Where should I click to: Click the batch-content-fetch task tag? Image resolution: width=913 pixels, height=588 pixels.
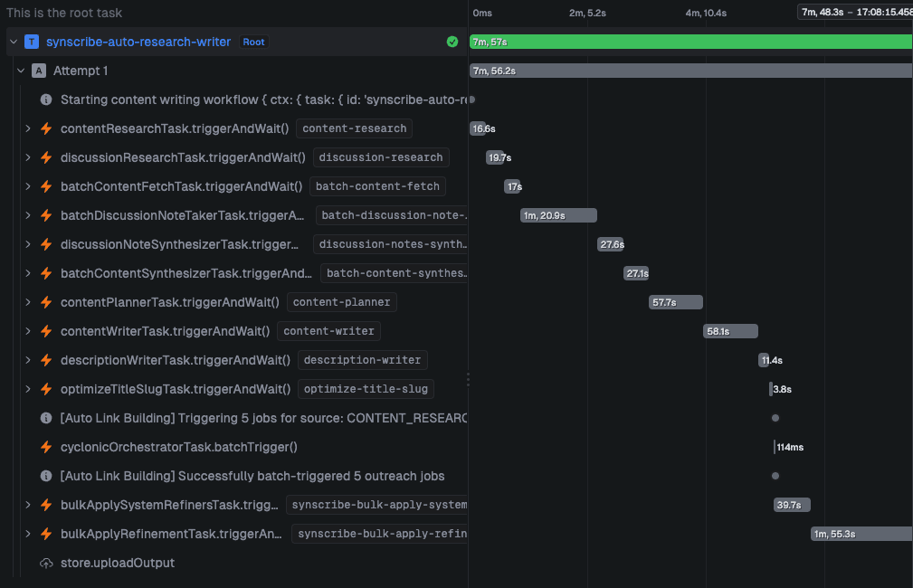tap(377, 186)
